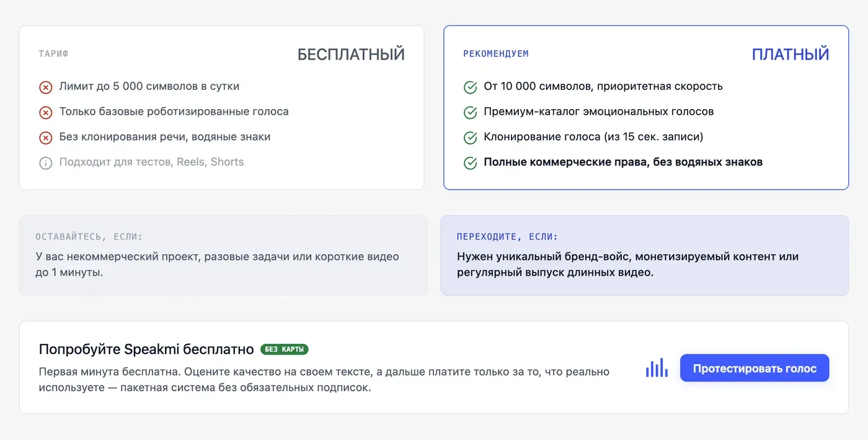Screen dimensions: 868x440
Task: Click text 'Лимит до 5 000 символов в сутки'
Action: 149,86
